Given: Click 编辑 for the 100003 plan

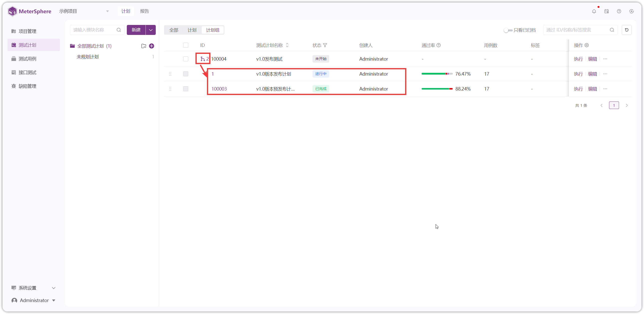Looking at the screenshot, I should point(592,89).
